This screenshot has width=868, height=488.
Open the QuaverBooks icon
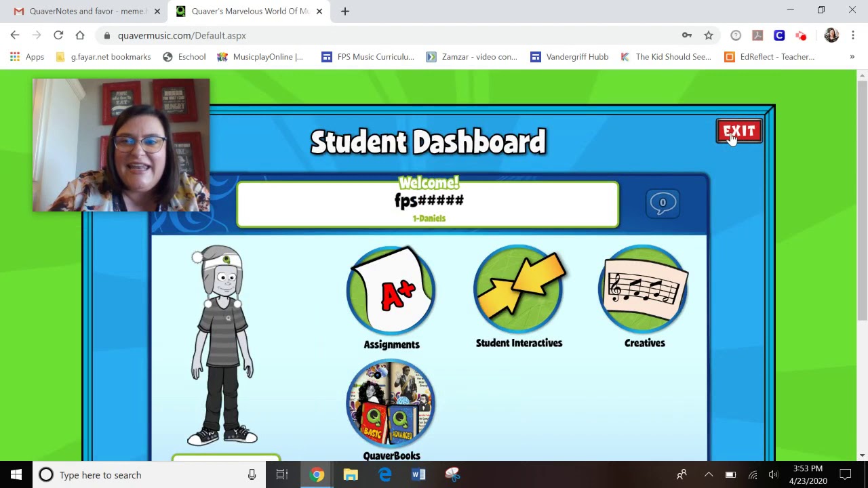(391, 403)
